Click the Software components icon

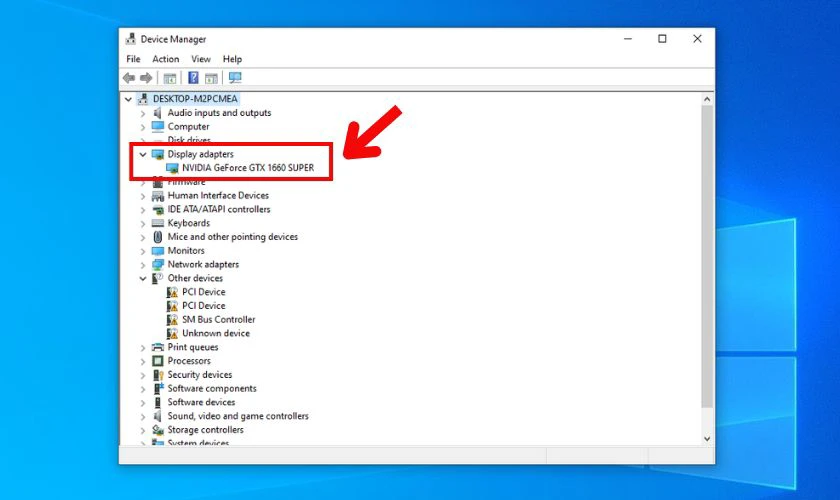pyautogui.click(x=158, y=389)
